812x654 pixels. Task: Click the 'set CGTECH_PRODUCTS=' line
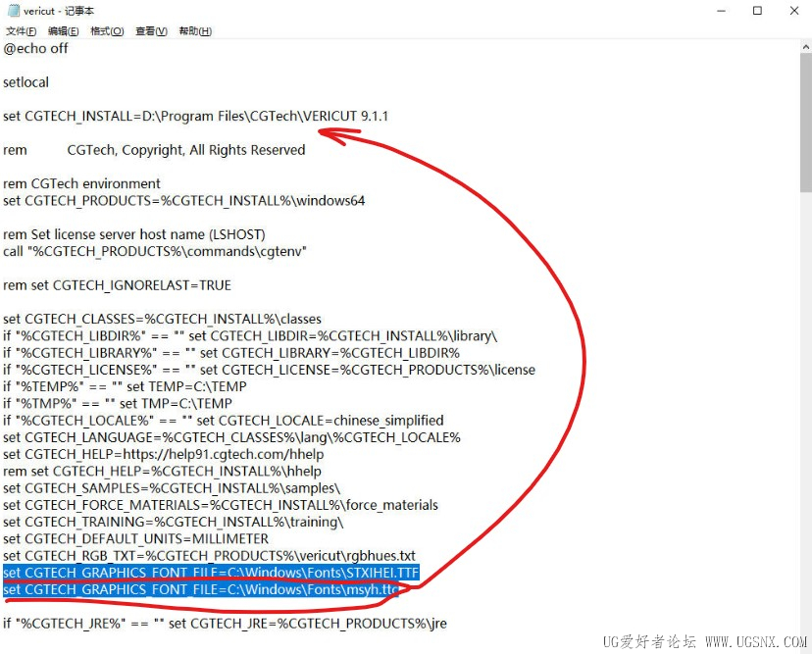[183, 201]
